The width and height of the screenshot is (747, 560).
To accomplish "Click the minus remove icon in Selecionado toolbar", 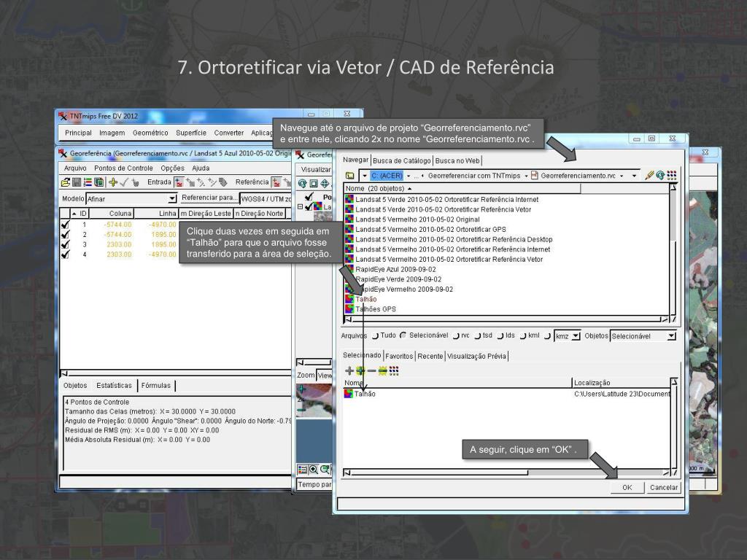I will click(371, 370).
